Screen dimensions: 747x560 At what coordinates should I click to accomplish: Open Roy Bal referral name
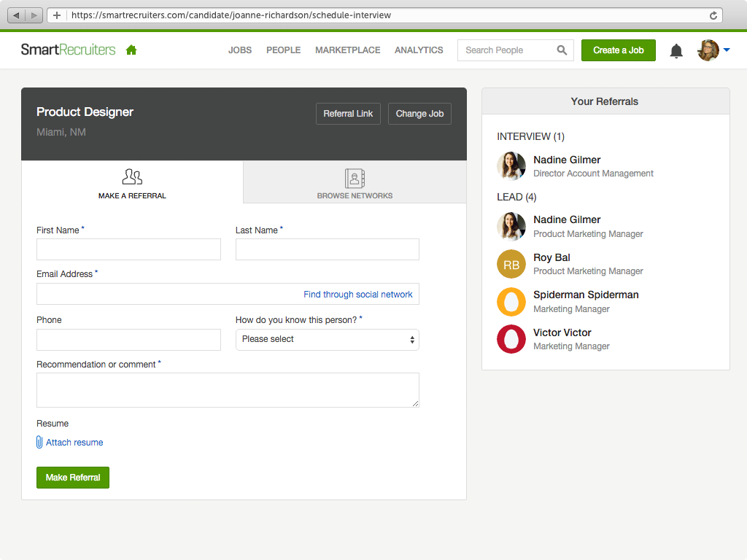pos(551,257)
